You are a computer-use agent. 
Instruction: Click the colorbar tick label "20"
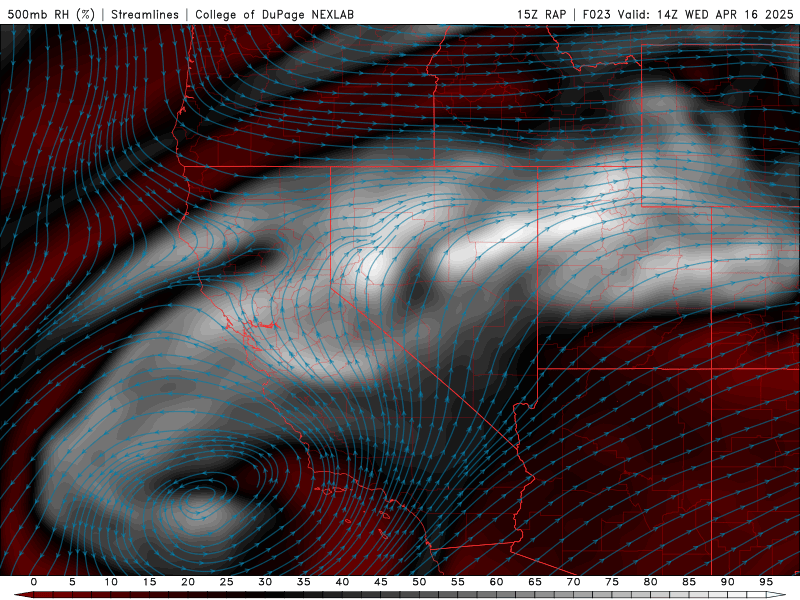[x=188, y=582]
